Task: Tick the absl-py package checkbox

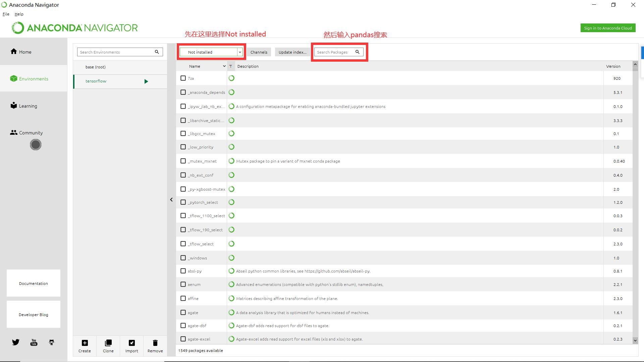Action: click(x=183, y=271)
